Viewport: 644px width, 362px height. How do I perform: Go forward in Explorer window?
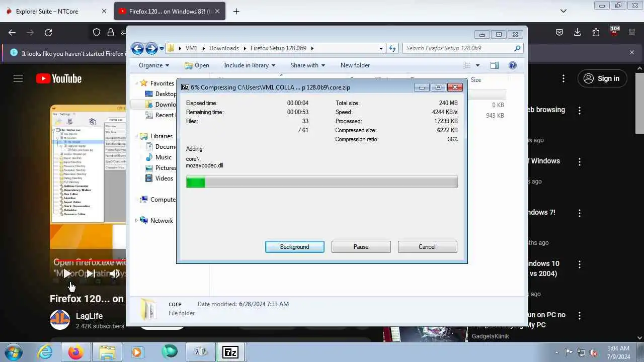[x=151, y=48]
